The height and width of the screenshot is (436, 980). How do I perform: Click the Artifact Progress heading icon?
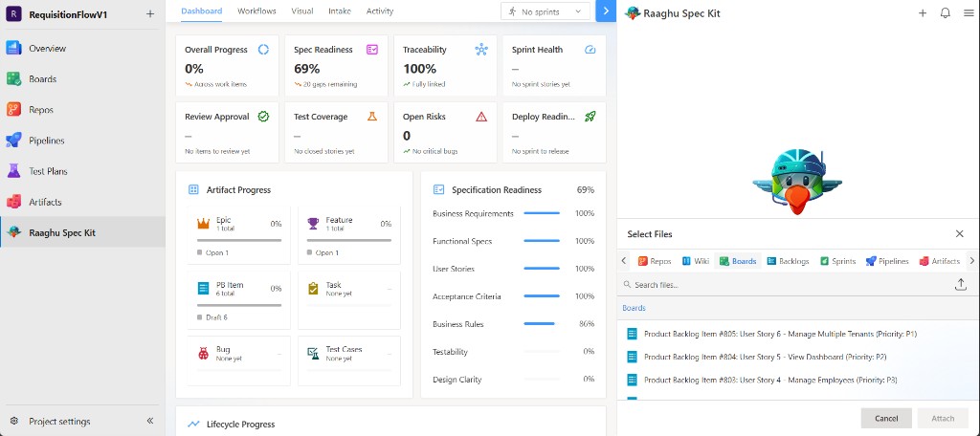pyautogui.click(x=193, y=189)
